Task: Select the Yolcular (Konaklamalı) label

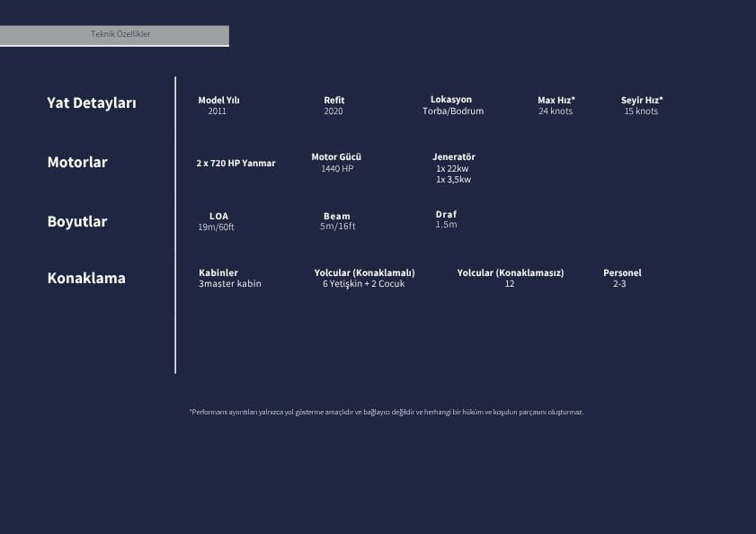Action: click(364, 272)
